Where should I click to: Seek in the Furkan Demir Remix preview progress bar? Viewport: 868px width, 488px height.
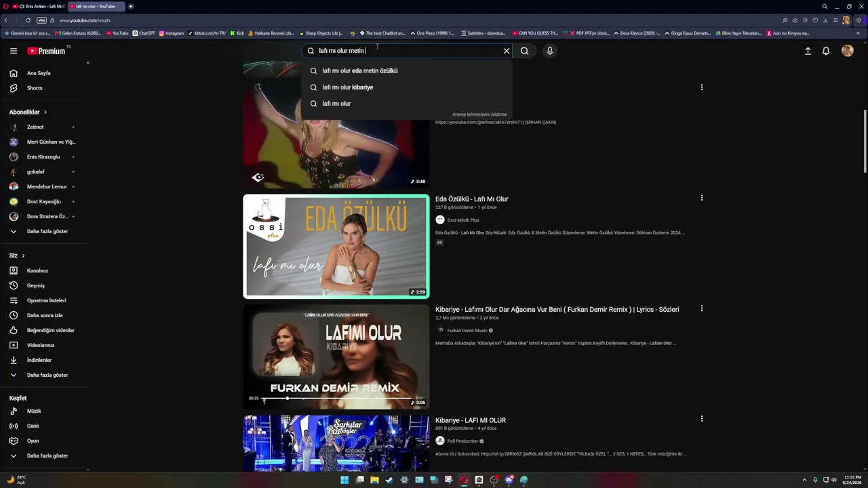(x=336, y=398)
